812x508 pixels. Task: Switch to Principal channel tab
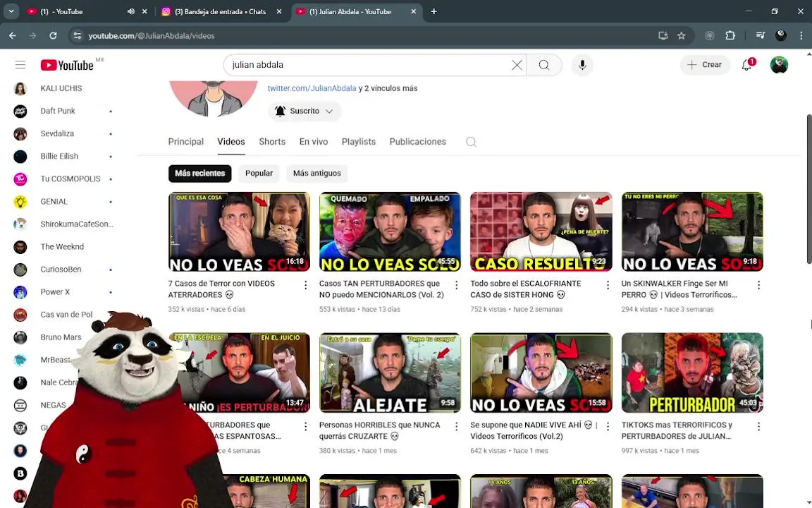pyautogui.click(x=186, y=142)
